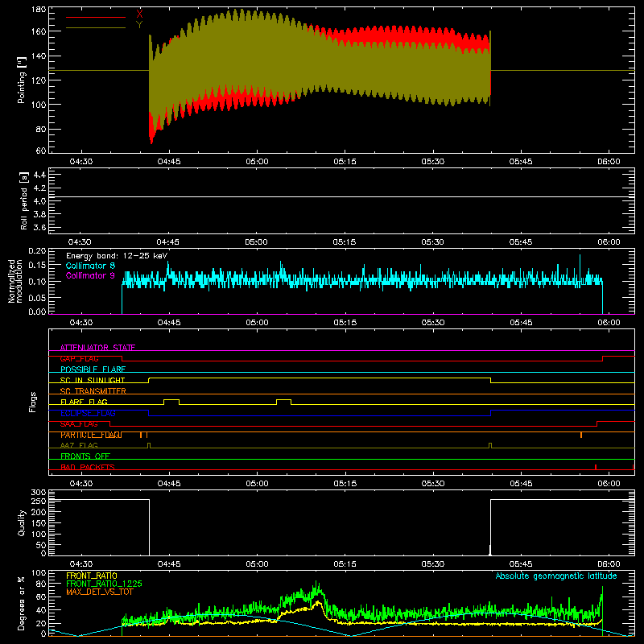Click the 3.6 value on Roll period axis

coord(39,227)
